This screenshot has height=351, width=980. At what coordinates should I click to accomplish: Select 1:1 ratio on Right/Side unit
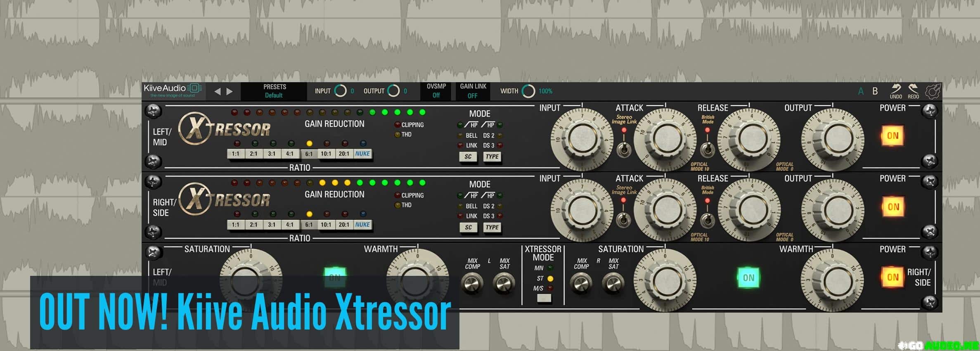point(235,225)
